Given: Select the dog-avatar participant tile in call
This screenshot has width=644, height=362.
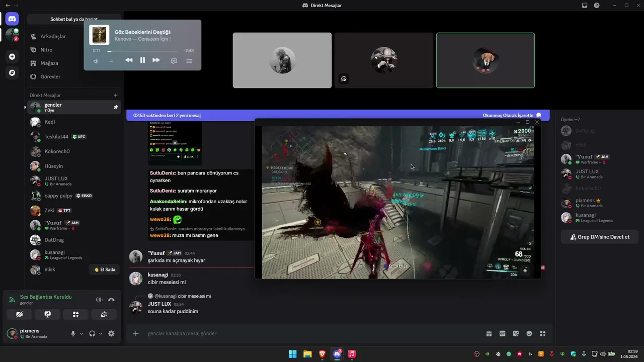Looking at the screenshot, I should point(486,60).
